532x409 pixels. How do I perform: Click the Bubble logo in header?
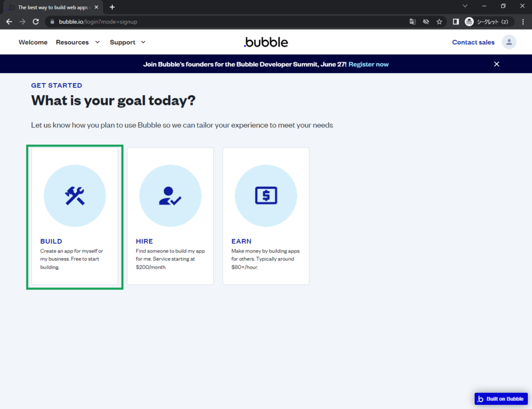click(265, 42)
